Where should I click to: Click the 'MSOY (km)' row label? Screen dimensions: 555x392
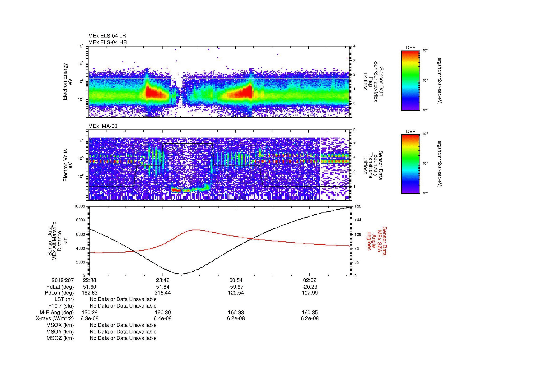coord(60,332)
